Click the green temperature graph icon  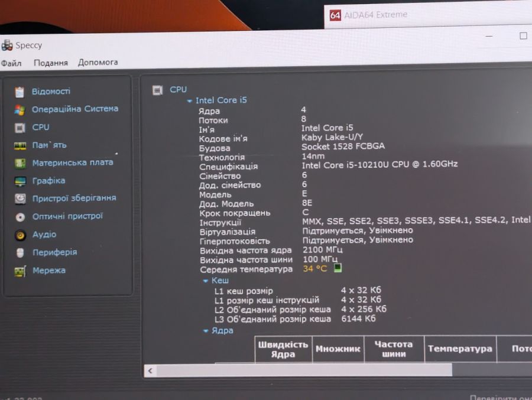(x=338, y=268)
